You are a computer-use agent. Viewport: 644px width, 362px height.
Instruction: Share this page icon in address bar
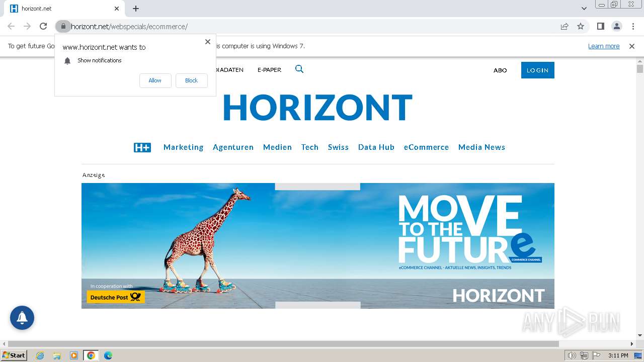[565, 26]
